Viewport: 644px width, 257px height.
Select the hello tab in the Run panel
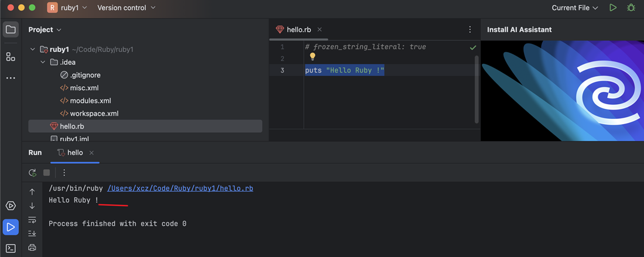point(75,152)
